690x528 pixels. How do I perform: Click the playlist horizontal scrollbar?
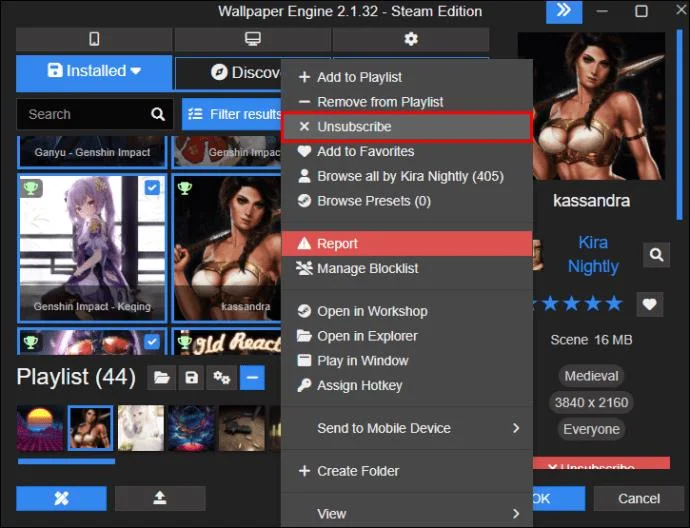[66, 461]
